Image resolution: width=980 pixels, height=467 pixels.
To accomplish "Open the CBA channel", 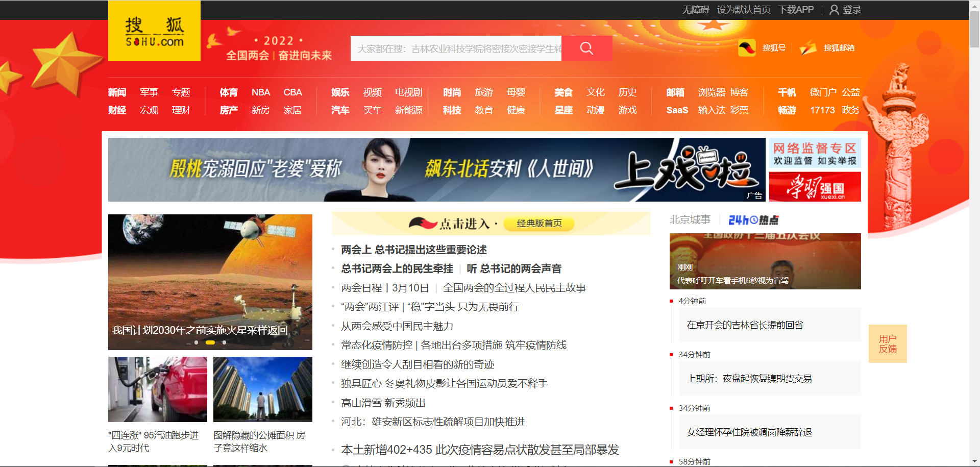I will (292, 92).
